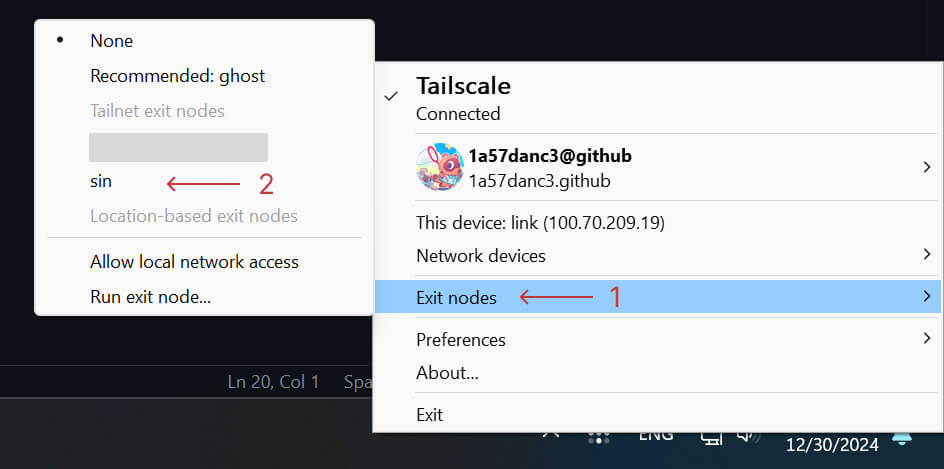Image resolution: width=944 pixels, height=469 pixels.
Task: Open the Exit nodes submenu arrow
Action: pyautogui.click(x=927, y=296)
